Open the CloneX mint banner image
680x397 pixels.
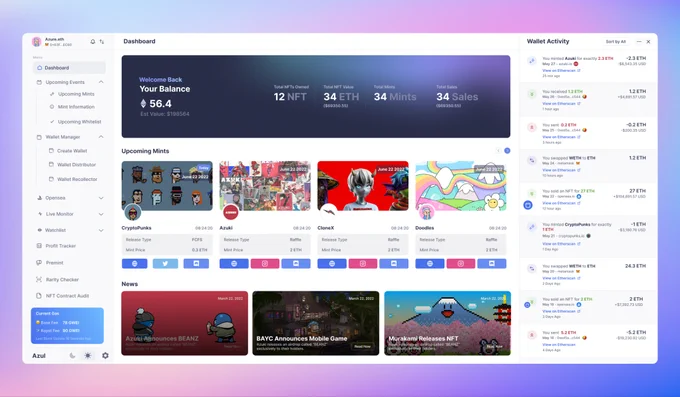363,186
